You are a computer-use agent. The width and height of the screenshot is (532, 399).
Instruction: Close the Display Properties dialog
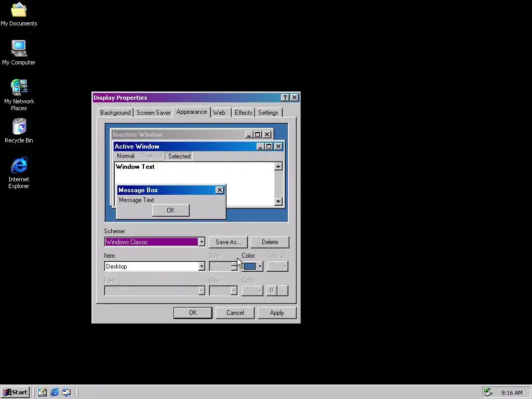(295, 97)
